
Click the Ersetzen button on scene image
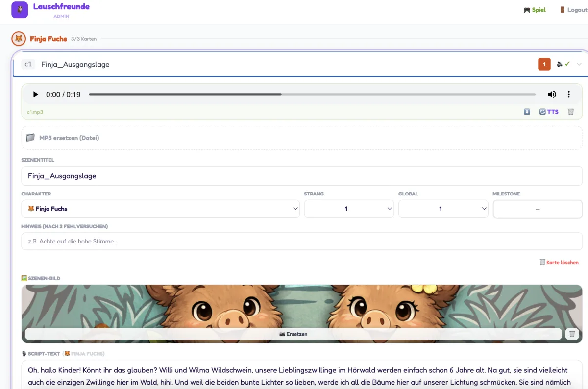[x=293, y=334]
